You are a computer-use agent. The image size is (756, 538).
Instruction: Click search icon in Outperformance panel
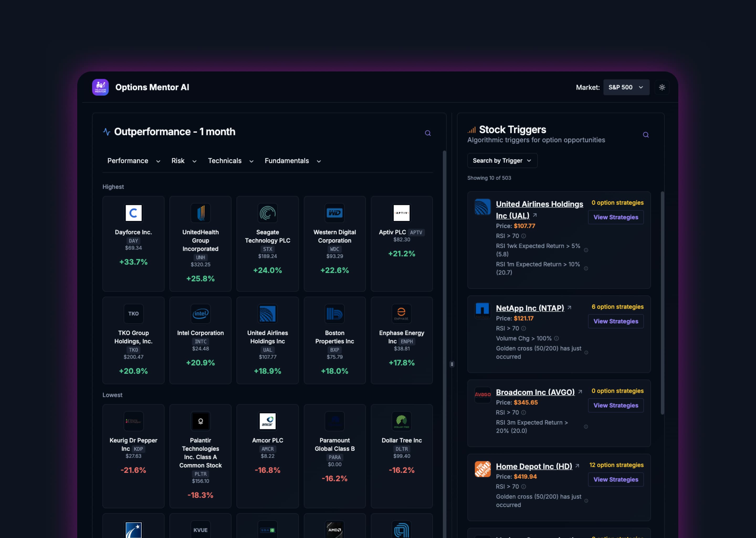[x=428, y=133]
